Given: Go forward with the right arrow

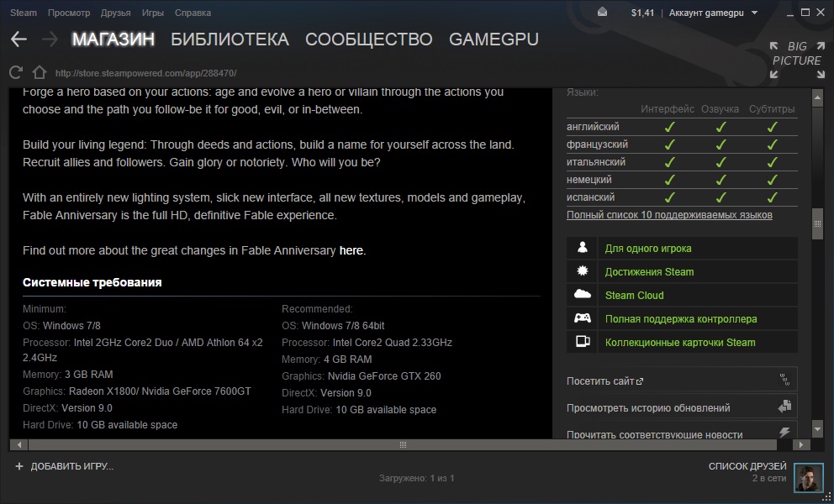Looking at the screenshot, I should click(x=50, y=39).
